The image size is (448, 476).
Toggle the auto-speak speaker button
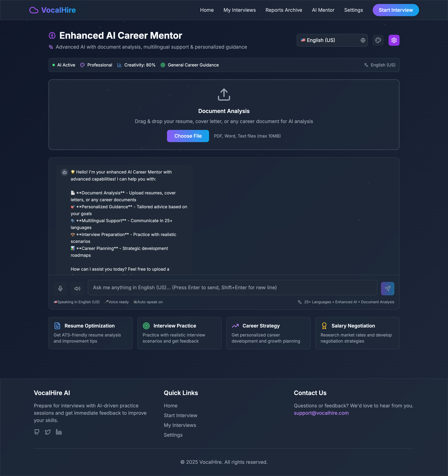(77, 288)
